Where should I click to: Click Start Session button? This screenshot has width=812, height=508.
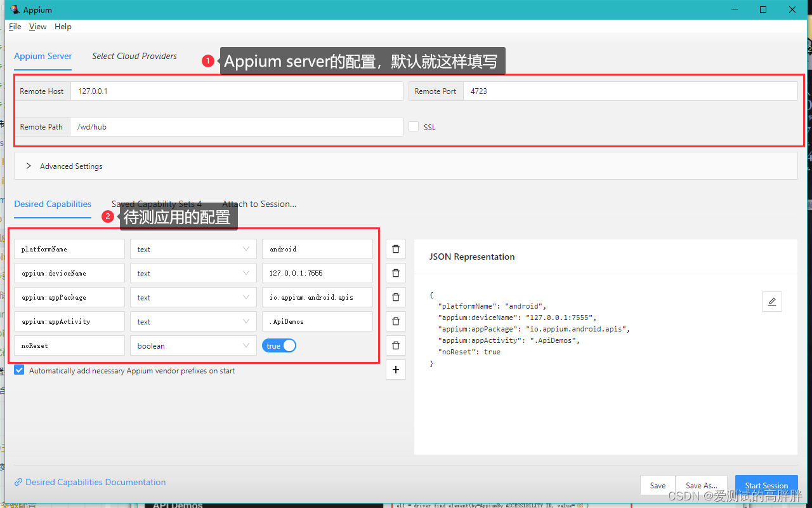coord(766,485)
